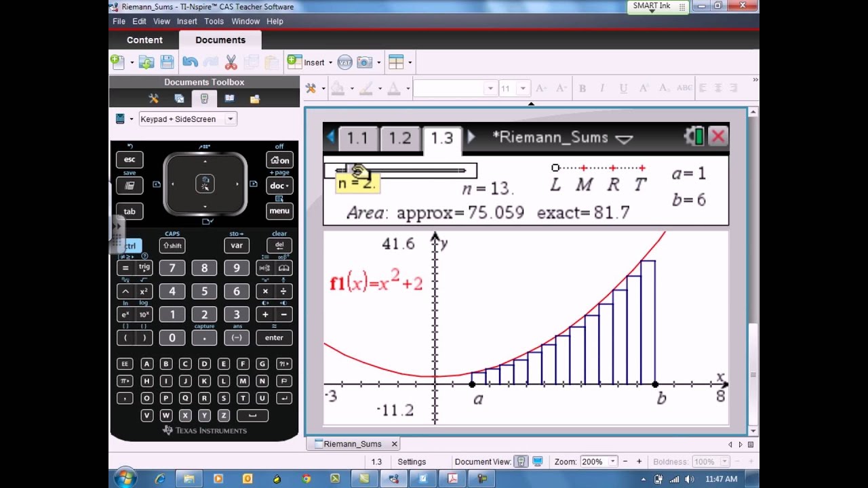This screenshot has width=868, height=488.
Task: Click the touchpad center click button
Action: point(205,184)
